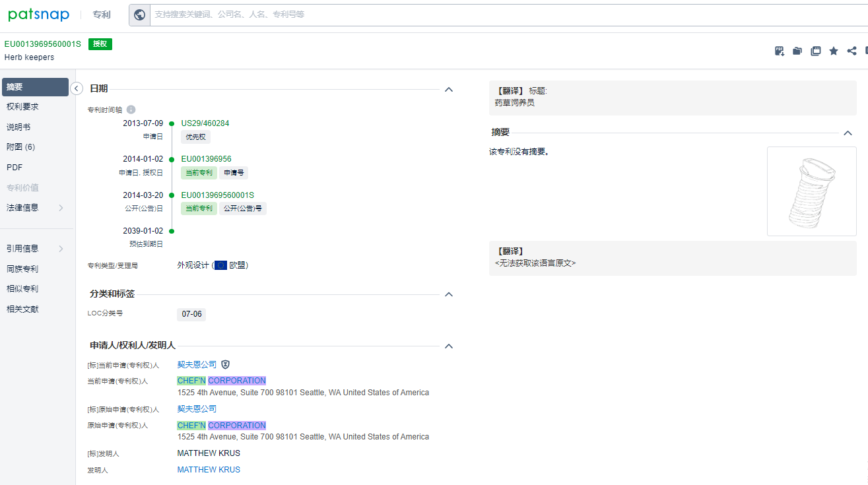Viewport: 868px width, 485px height.
Task: Open the herb keeper drawing thumbnail
Action: pyautogui.click(x=812, y=191)
